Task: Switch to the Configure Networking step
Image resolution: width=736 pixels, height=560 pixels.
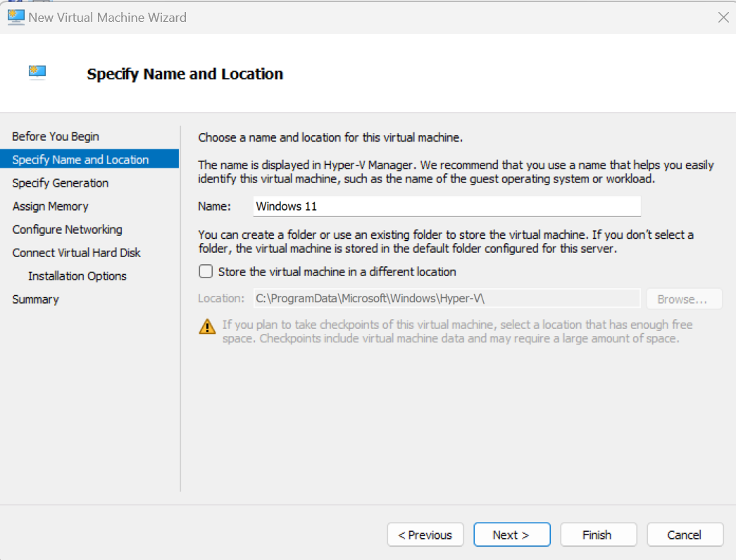Action: (x=67, y=230)
